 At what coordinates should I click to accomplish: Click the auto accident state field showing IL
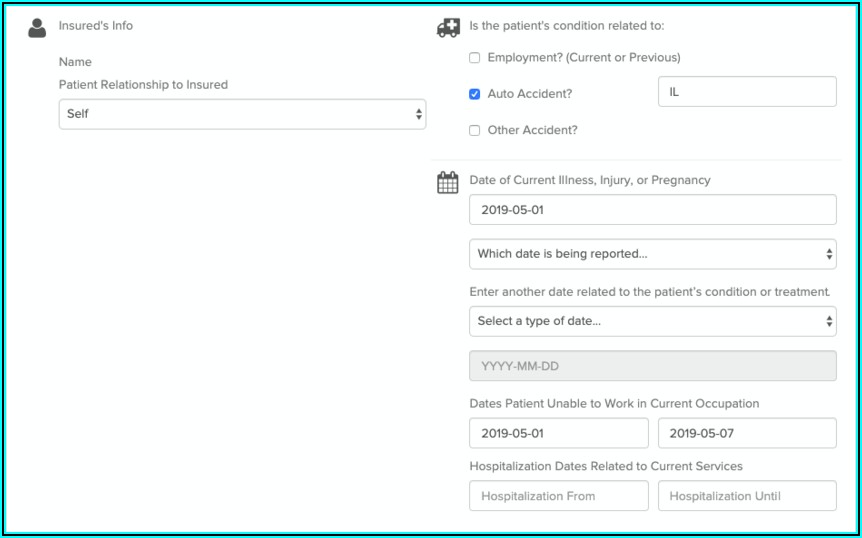[x=746, y=92]
